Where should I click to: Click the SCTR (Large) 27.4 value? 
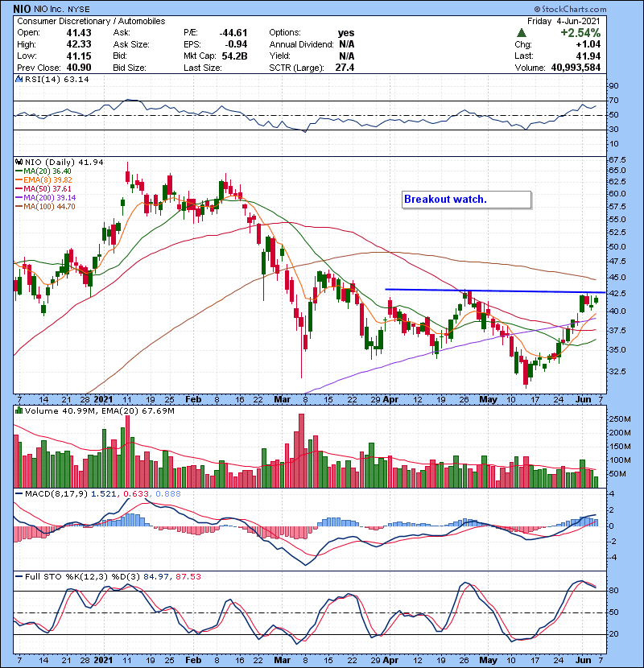pyautogui.click(x=345, y=68)
